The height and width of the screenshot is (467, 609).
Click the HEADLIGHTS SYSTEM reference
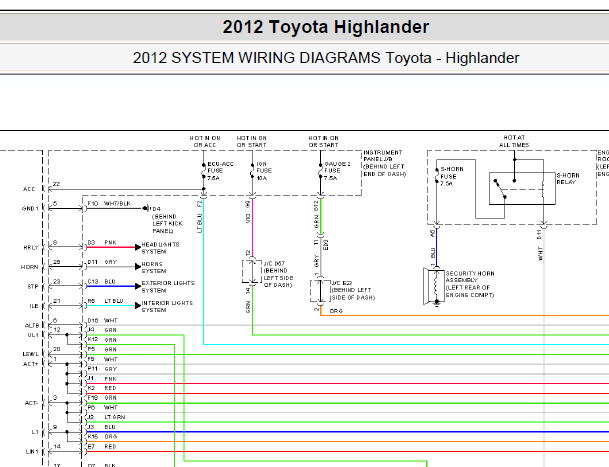tap(160, 248)
